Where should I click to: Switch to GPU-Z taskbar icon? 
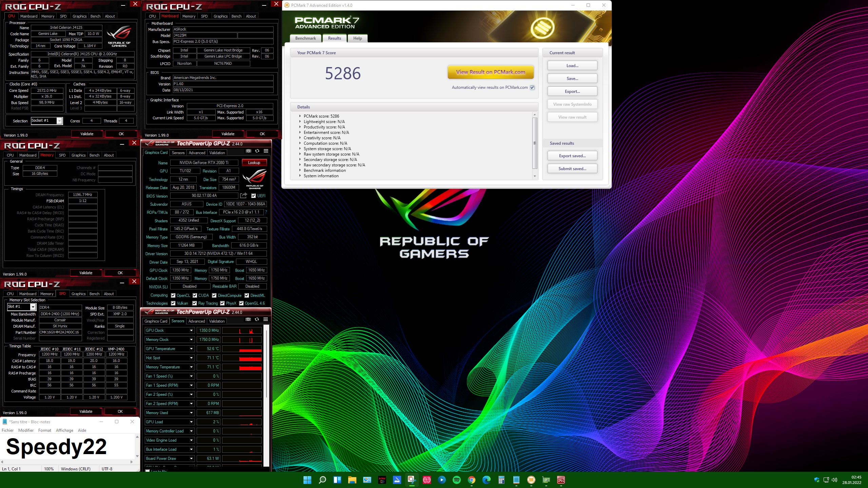(546, 480)
